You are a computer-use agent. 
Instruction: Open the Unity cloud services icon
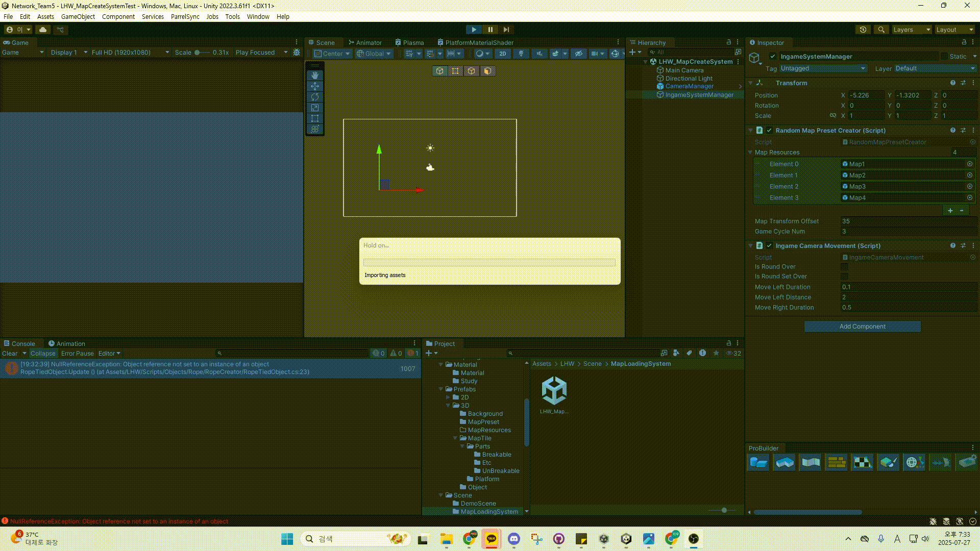[x=43, y=30]
